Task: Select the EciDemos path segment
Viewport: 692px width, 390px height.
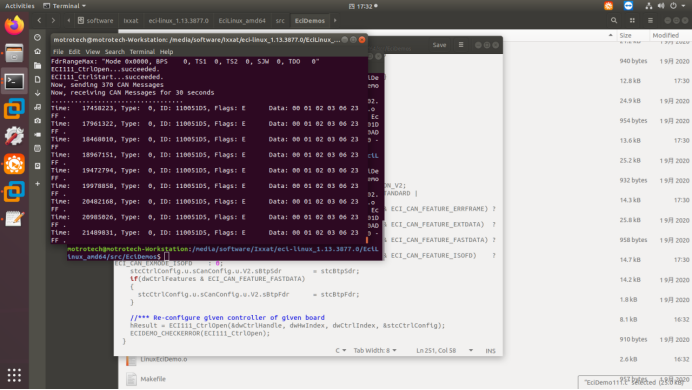Action: point(309,20)
